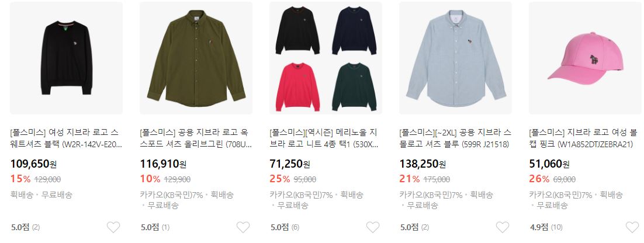
Task: Open the pink baseball cap product image
Action: [x=586, y=58]
